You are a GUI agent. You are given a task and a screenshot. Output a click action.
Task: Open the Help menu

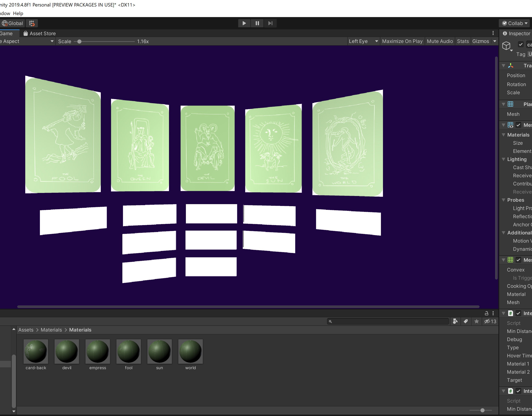(x=18, y=13)
